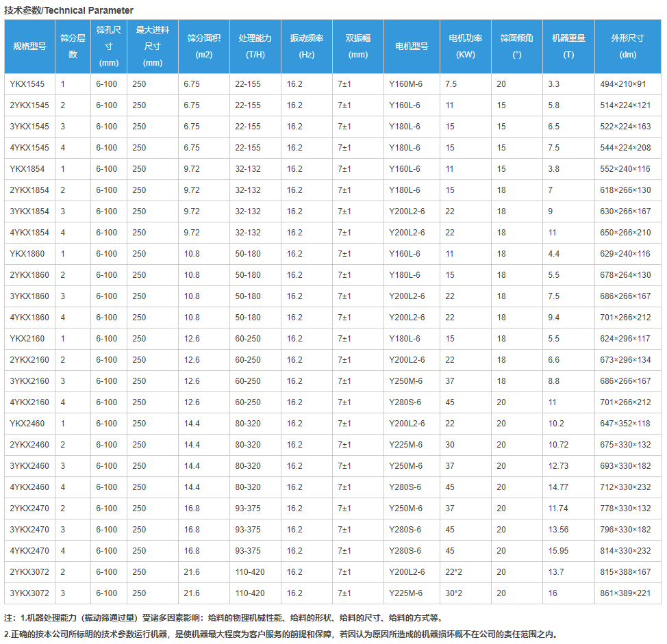Viewport: 667px width, 644px height.
Task: Click the 电机型号 column header
Action: click(x=412, y=47)
